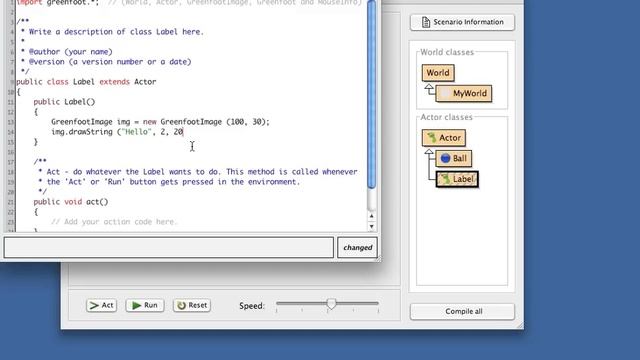This screenshot has height=360, width=640.
Task: Click the 'World classes' group label
Action: pos(447,52)
